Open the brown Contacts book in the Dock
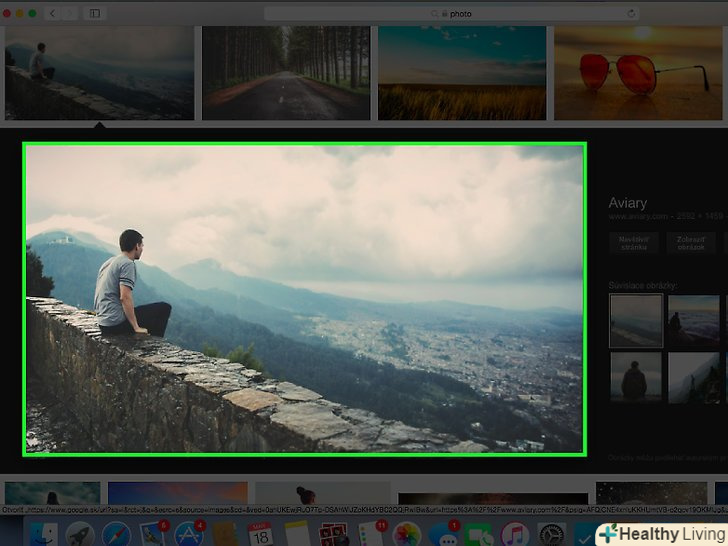728x546 pixels. [x=225, y=534]
